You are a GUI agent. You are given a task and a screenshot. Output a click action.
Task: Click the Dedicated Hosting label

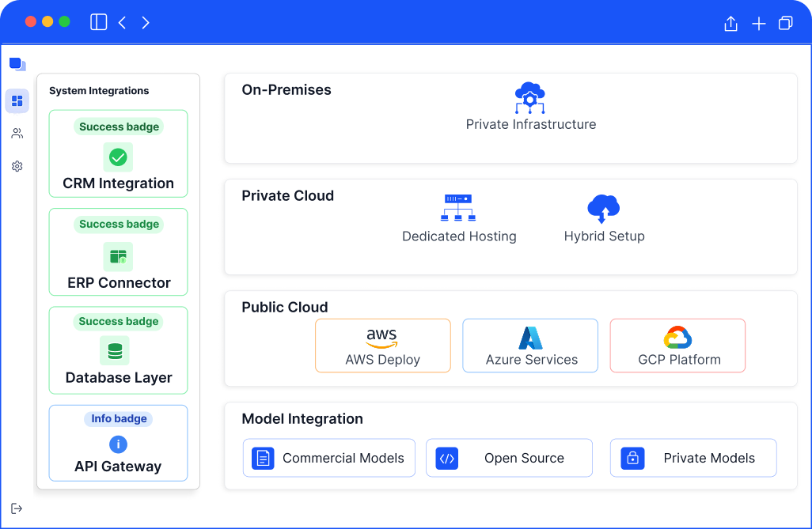coord(459,236)
